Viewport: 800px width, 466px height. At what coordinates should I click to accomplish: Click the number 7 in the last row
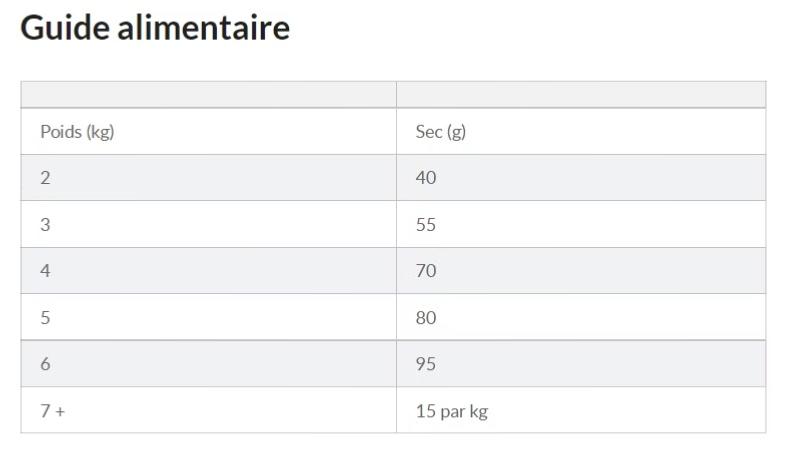tap(45, 411)
